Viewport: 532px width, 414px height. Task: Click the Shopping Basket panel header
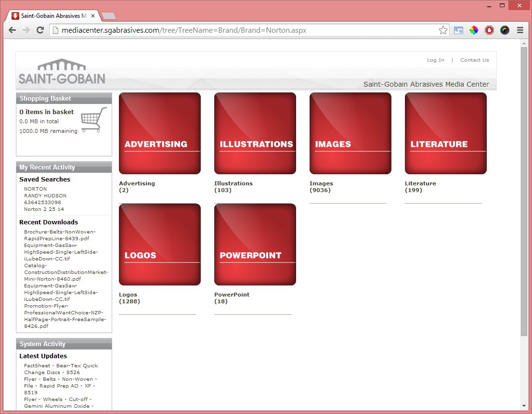pos(64,98)
